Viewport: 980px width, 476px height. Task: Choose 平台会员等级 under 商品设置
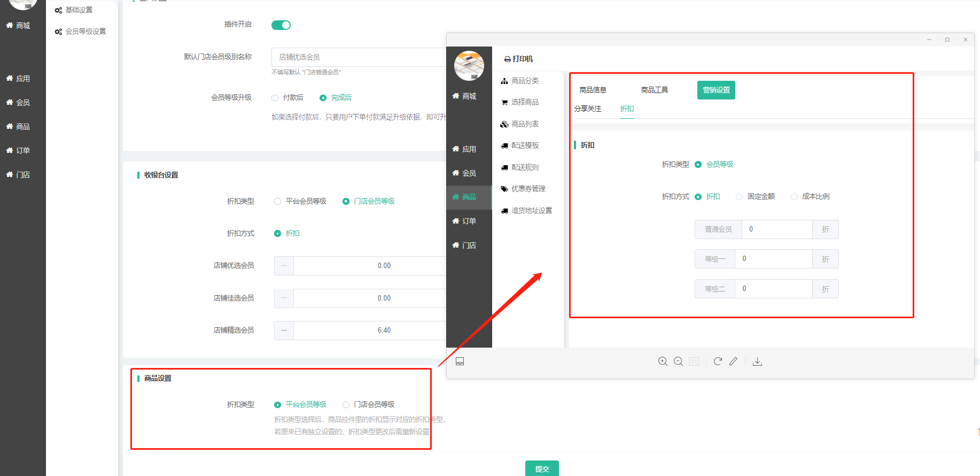coord(300,405)
